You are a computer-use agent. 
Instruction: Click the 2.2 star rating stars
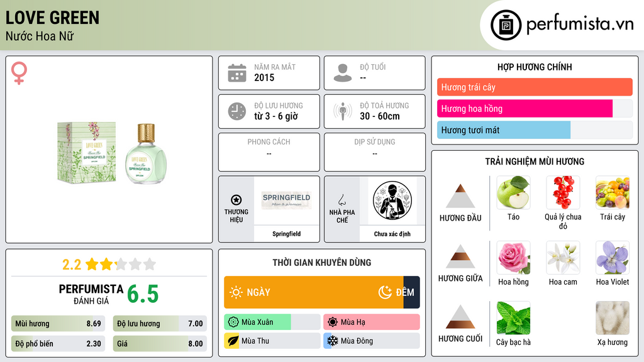(121, 264)
